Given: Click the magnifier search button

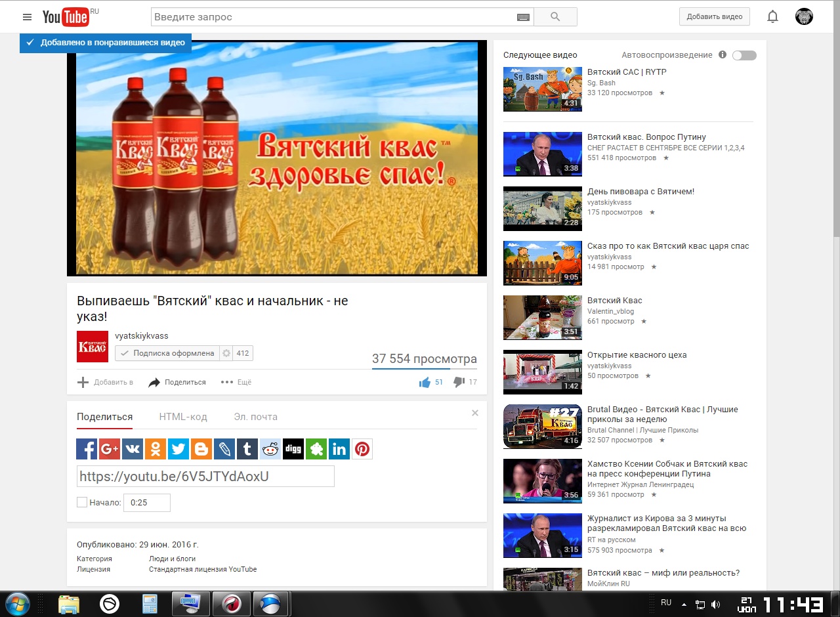Looking at the screenshot, I should coord(555,17).
